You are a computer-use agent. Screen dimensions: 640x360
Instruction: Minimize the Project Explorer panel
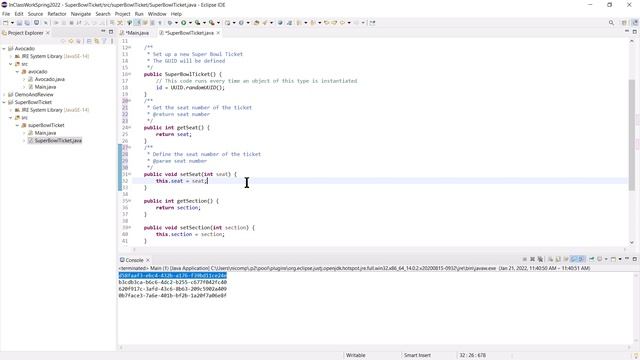(x=103, y=32)
